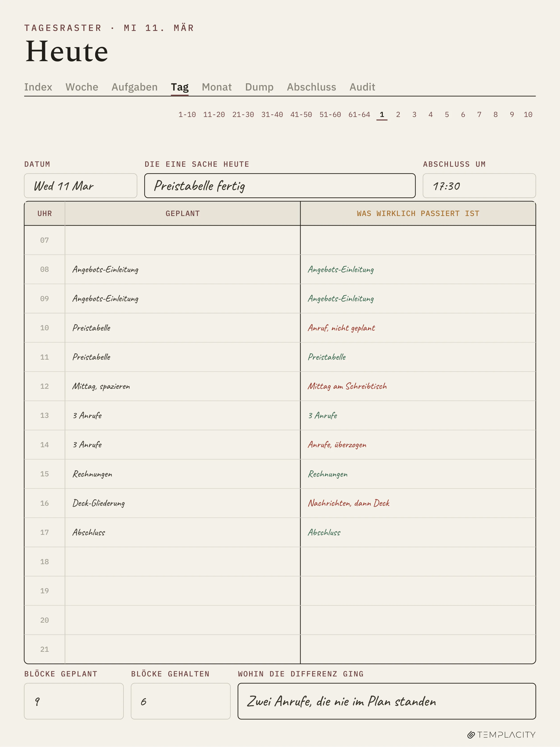Go to page link 4

[430, 114]
